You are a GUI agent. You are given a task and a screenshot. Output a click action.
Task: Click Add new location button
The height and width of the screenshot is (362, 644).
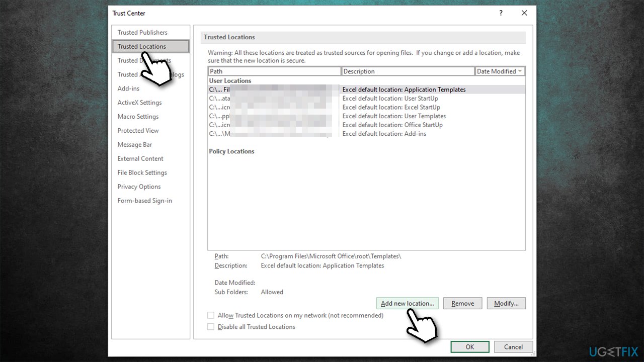(407, 303)
